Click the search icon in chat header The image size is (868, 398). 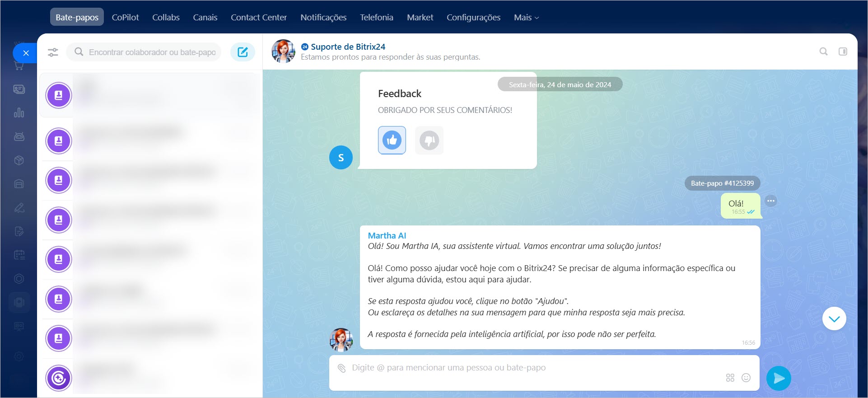coord(823,52)
